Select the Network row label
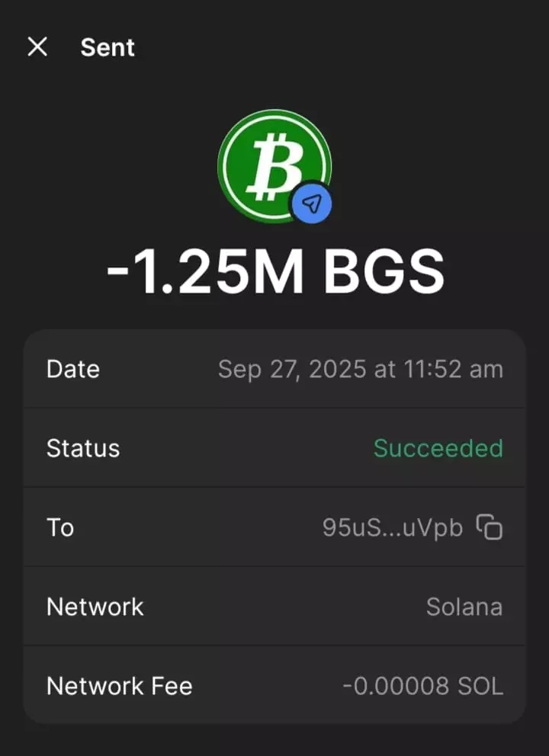The image size is (549, 756). pos(95,607)
